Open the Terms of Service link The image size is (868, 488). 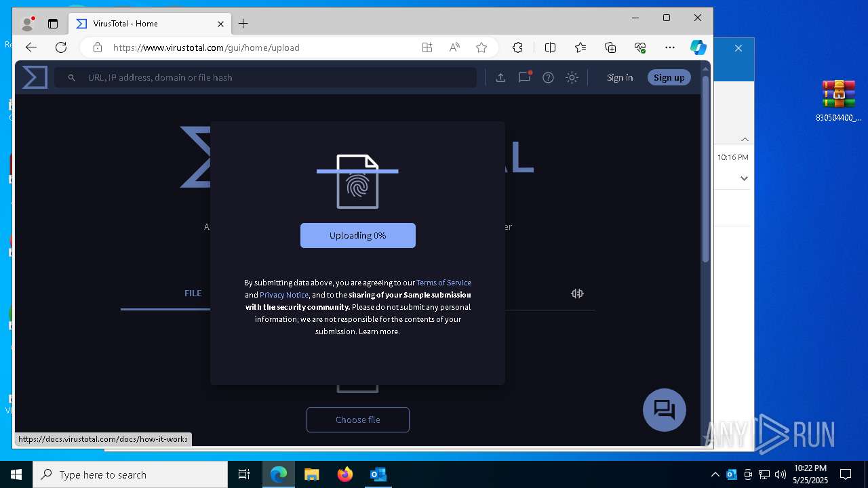[x=443, y=283]
